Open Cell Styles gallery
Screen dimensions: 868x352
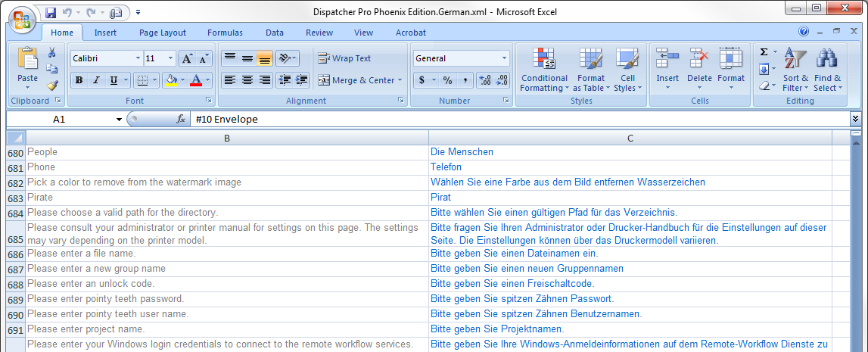(628, 69)
